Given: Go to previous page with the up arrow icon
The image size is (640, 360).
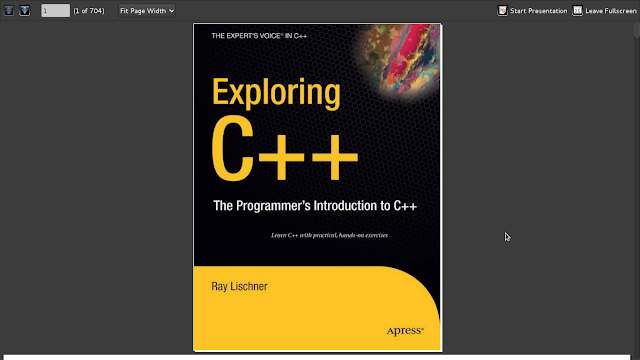Looking at the screenshot, I should click(x=9, y=11).
